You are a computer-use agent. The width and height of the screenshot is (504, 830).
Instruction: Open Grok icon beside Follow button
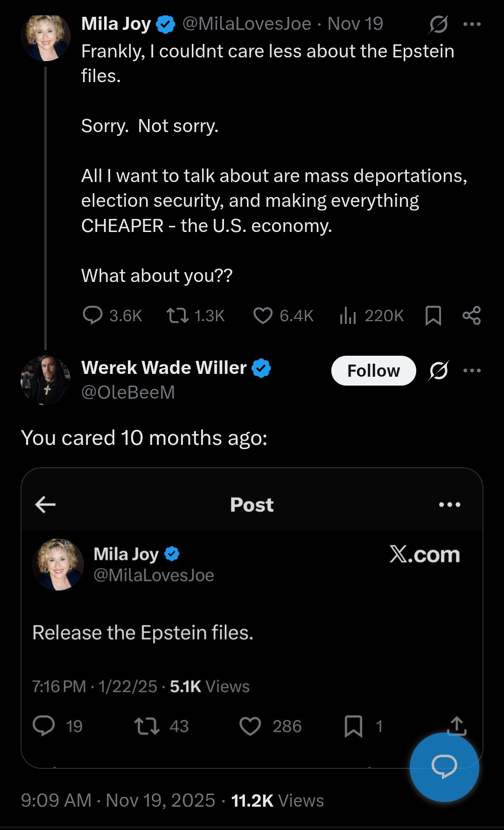point(439,371)
